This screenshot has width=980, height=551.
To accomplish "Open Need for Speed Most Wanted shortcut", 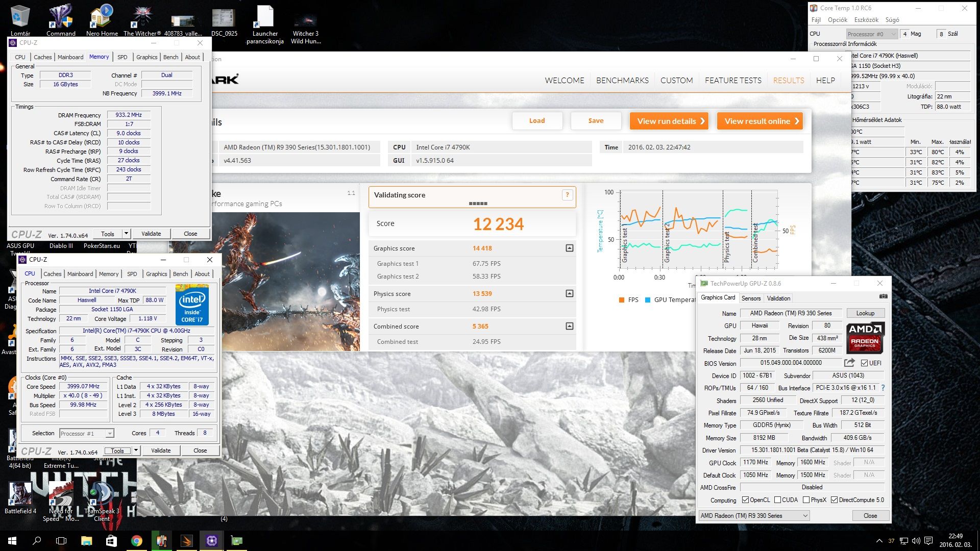I will point(61,502).
